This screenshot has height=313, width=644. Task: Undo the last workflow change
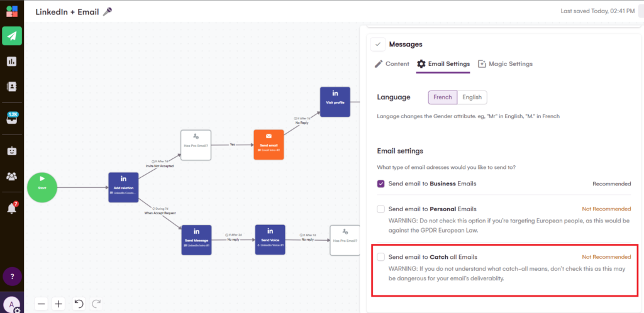click(79, 304)
